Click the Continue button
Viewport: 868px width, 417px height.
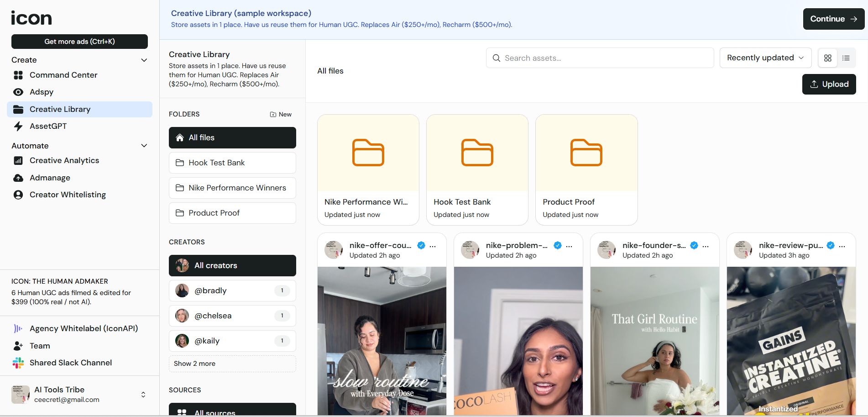pyautogui.click(x=833, y=19)
